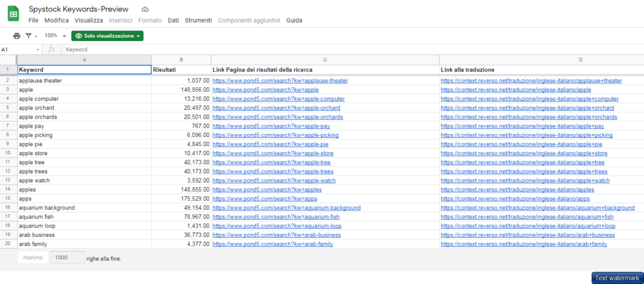Screen dimensions: 644x284
Task: Open the Solo visualizzazione dropdown
Action: click(107, 36)
